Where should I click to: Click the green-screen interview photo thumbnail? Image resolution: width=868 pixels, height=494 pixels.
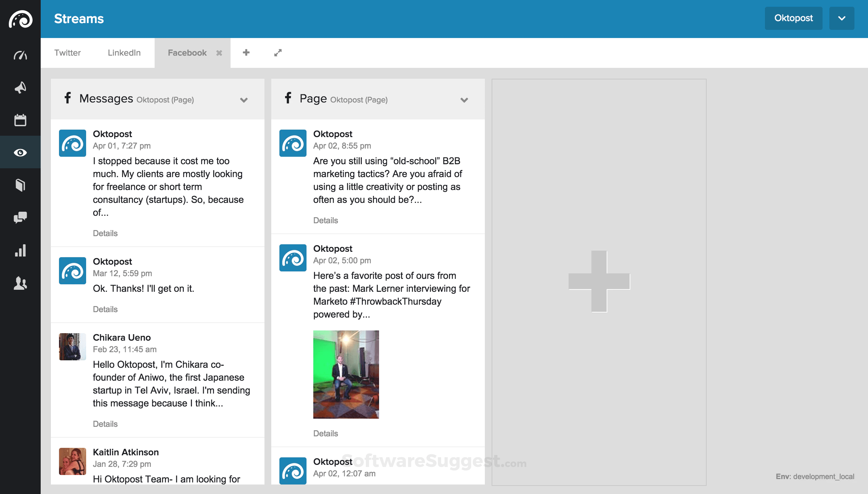[346, 374]
